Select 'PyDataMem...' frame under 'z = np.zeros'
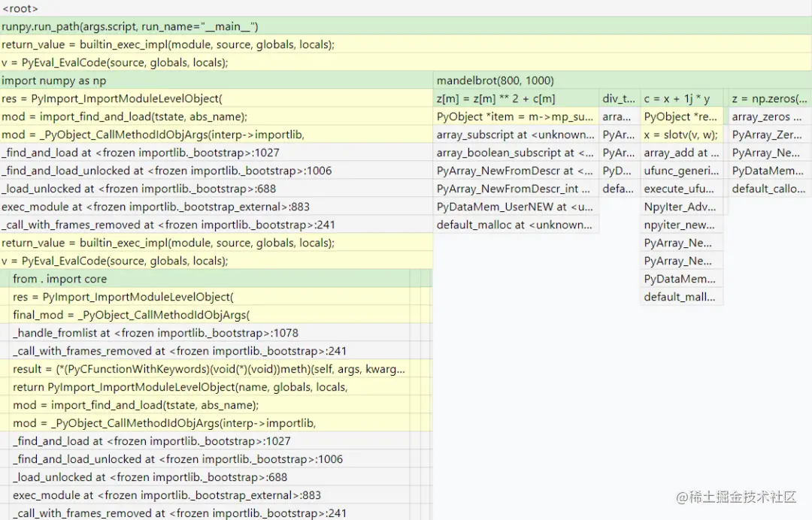Viewport: 812px width, 520px height. tap(770, 171)
